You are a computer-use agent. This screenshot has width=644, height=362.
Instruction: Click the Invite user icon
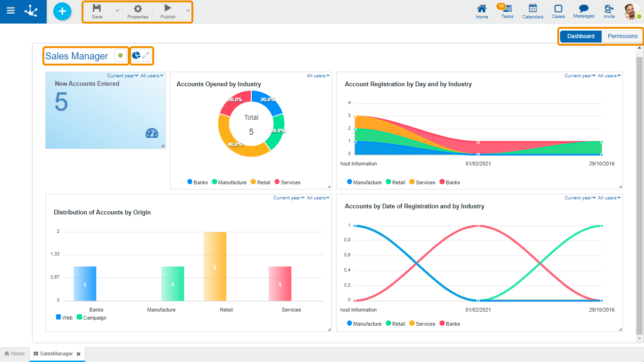[609, 12]
